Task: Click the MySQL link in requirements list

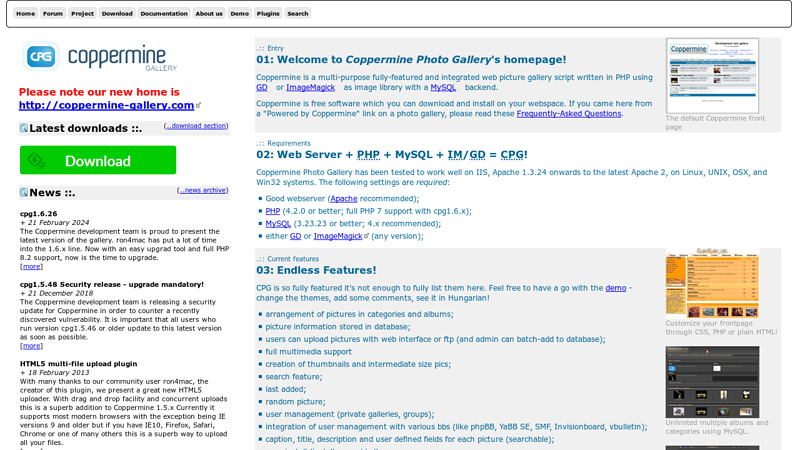Action: click(278, 223)
